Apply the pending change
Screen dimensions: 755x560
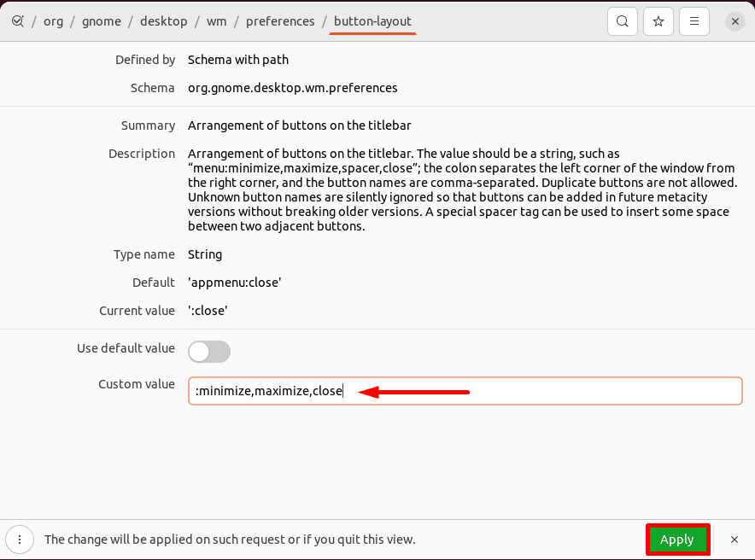677,540
